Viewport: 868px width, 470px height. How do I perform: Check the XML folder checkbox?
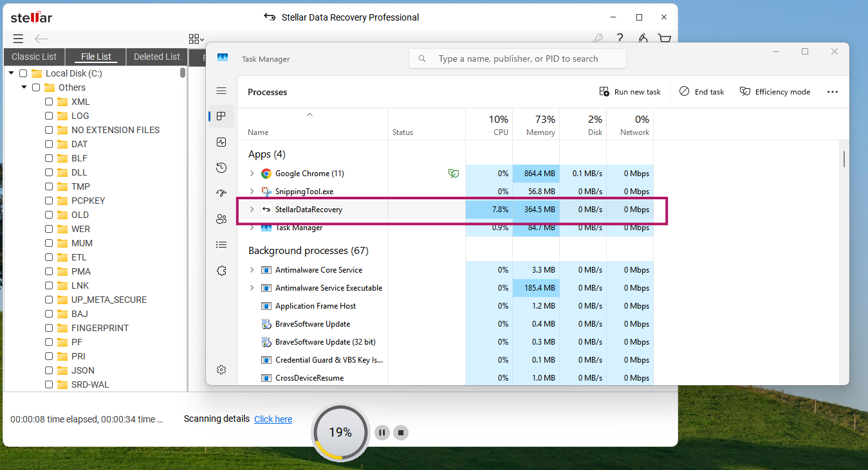(x=49, y=102)
